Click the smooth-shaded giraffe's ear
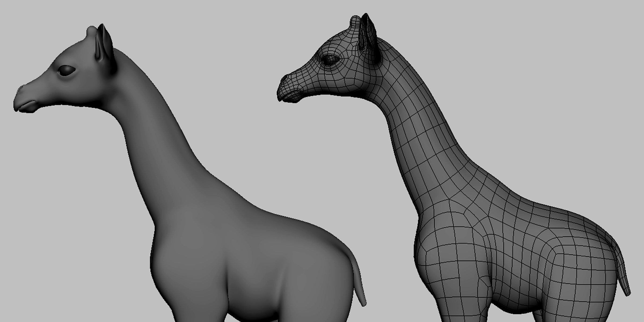The image size is (644, 322). [x=106, y=48]
